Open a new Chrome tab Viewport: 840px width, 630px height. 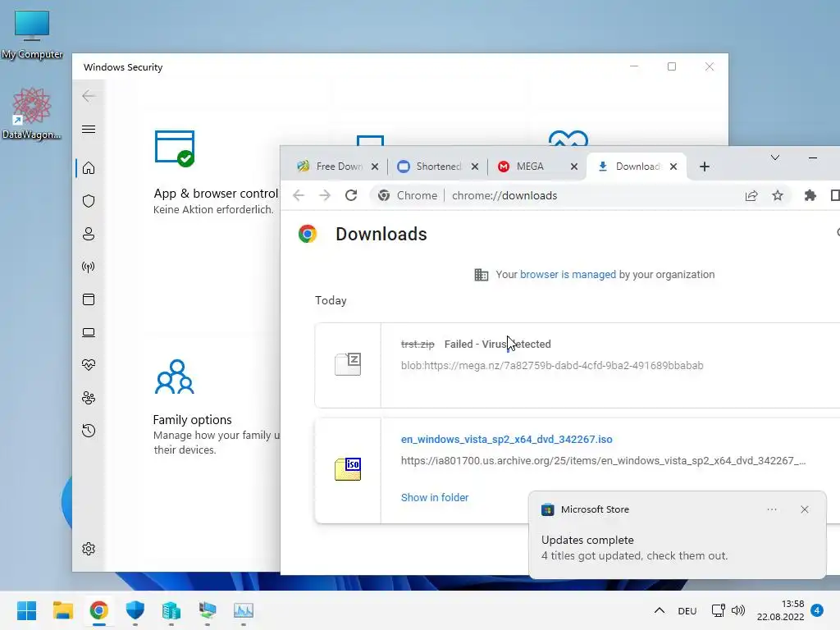click(705, 167)
